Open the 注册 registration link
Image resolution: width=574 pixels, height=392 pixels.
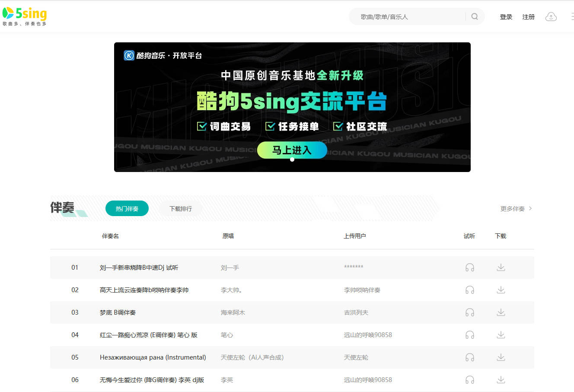point(528,16)
